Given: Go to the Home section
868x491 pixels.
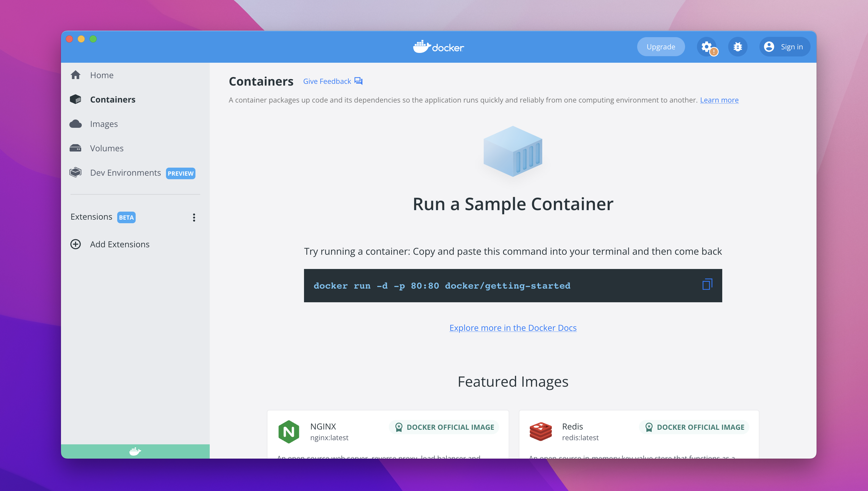Looking at the screenshot, I should [x=101, y=75].
